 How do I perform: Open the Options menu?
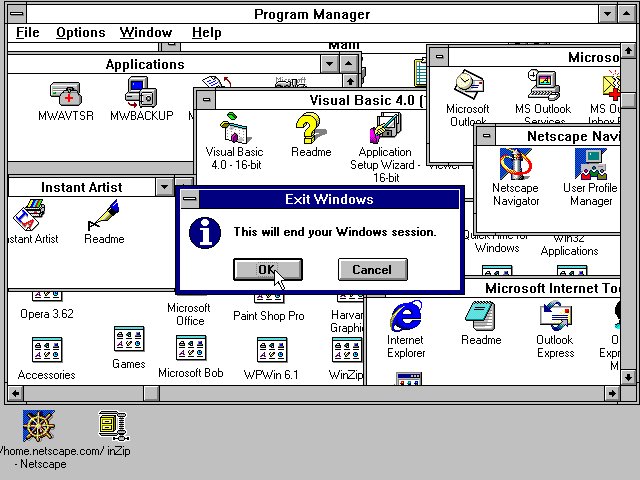tap(80, 32)
